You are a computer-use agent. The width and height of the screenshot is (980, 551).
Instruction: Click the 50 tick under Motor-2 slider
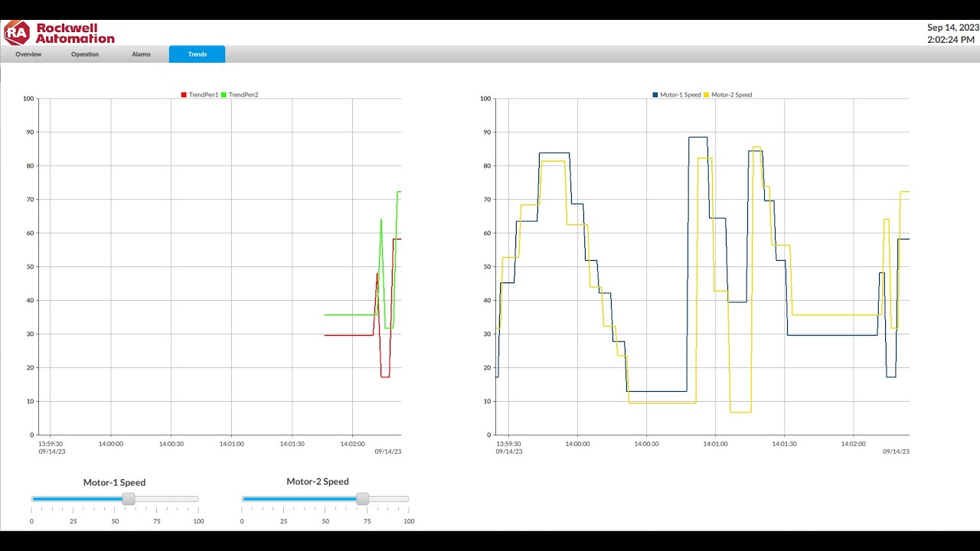point(325,521)
